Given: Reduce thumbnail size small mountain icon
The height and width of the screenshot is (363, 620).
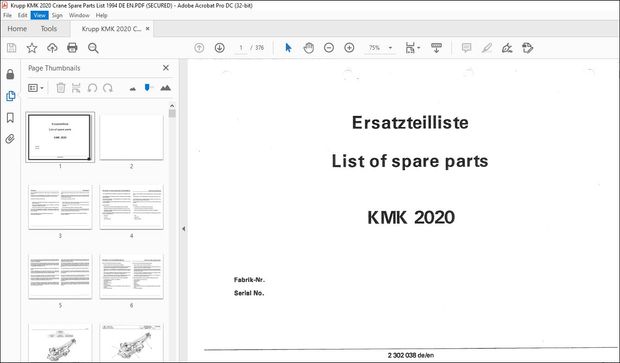Looking at the screenshot, I should pos(132,89).
